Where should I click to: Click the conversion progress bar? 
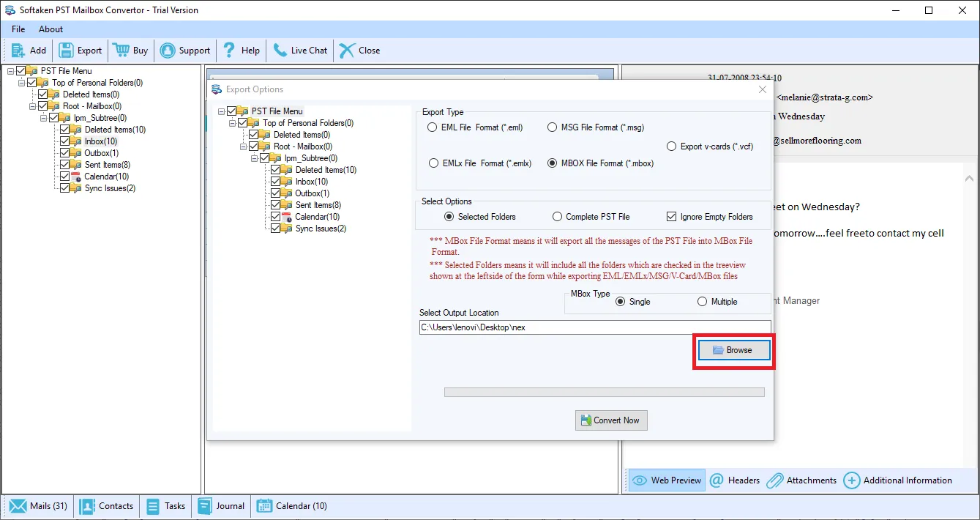coord(605,393)
